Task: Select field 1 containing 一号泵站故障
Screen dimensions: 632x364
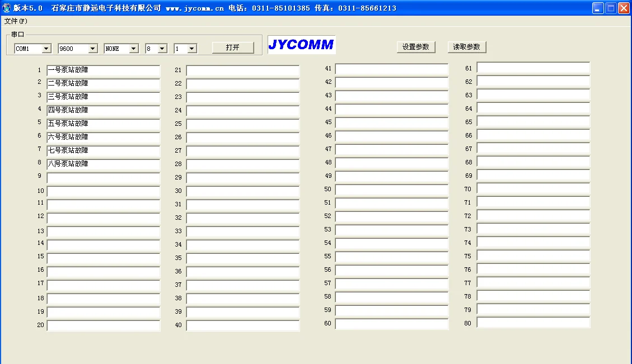Action: pyautogui.click(x=103, y=70)
